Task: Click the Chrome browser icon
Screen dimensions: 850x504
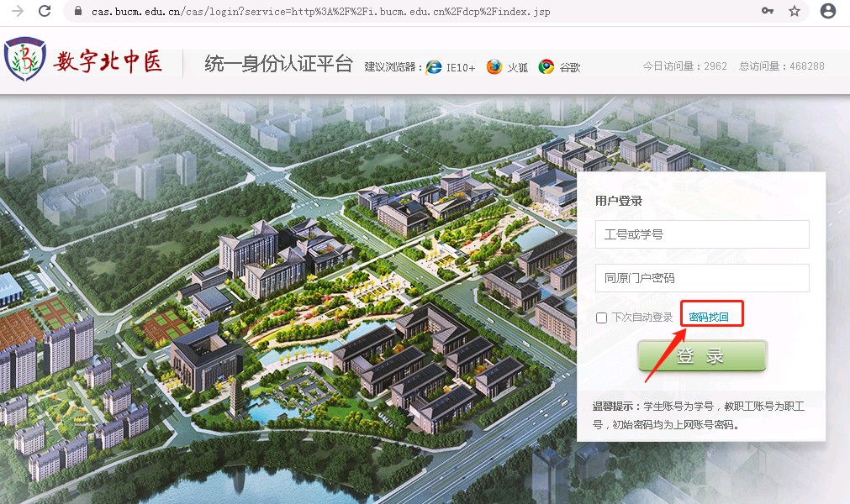Action: tap(546, 67)
